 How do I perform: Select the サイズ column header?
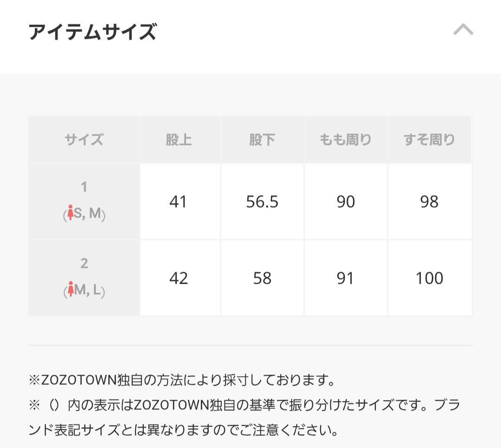84,140
